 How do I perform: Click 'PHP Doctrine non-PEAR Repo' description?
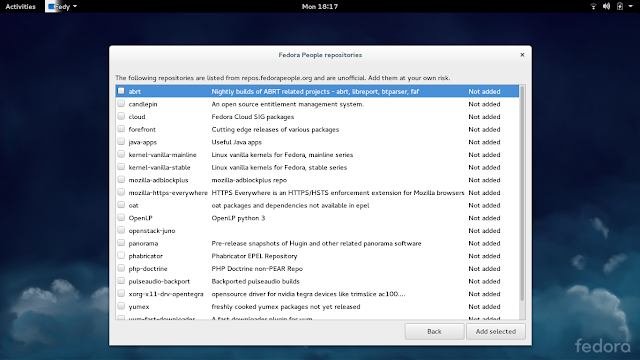(x=257, y=269)
